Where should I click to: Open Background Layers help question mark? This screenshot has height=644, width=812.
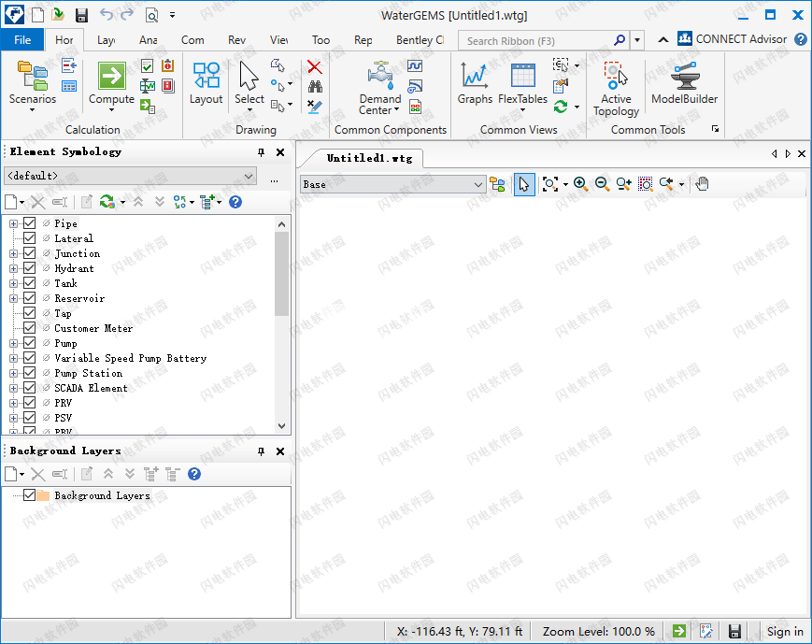click(194, 474)
